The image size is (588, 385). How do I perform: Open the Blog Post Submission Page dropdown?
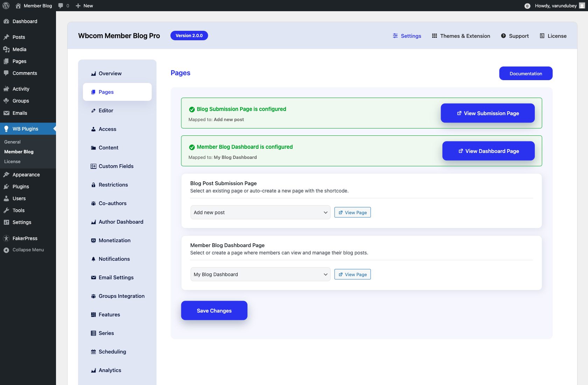click(x=260, y=212)
